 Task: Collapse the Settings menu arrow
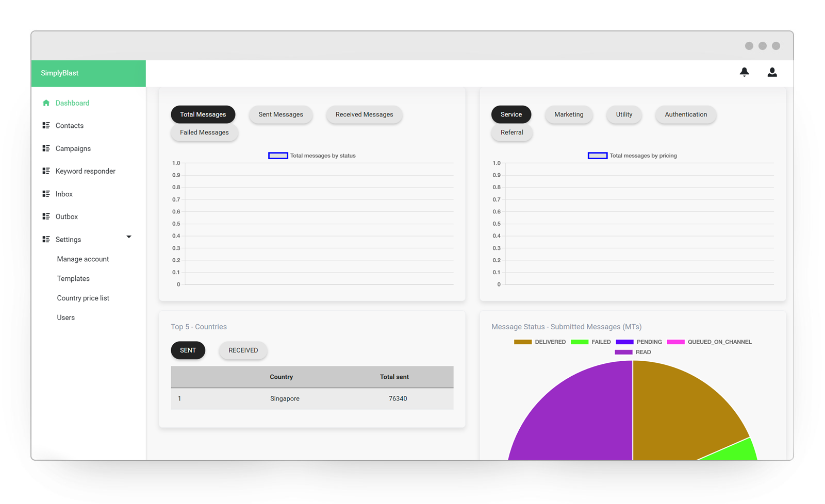tap(129, 237)
